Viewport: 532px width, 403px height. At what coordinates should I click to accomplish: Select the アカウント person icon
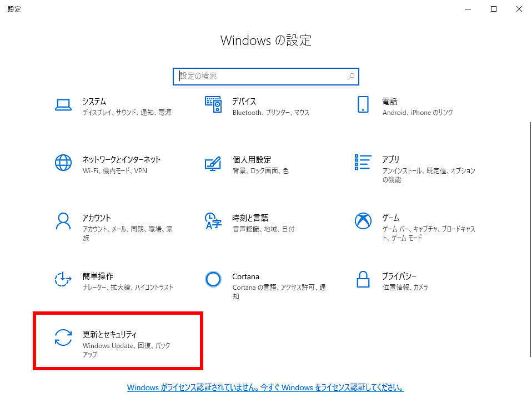click(x=63, y=221)
